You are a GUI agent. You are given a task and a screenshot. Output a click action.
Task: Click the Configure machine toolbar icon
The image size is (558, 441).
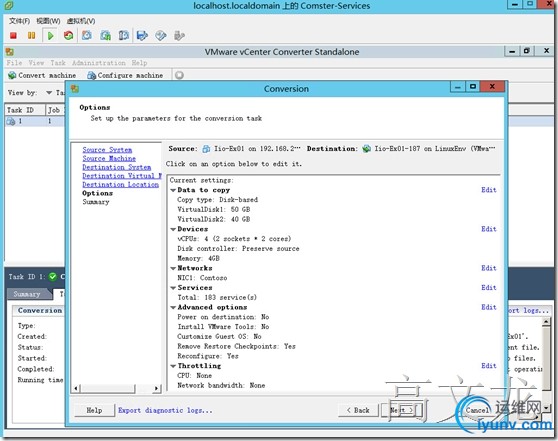[91, 75]
